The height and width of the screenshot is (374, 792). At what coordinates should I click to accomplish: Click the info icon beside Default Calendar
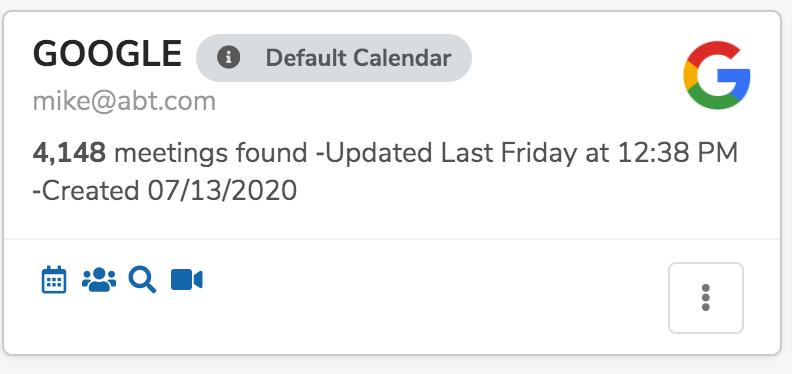pyautogui.click(x=228, y=58)
